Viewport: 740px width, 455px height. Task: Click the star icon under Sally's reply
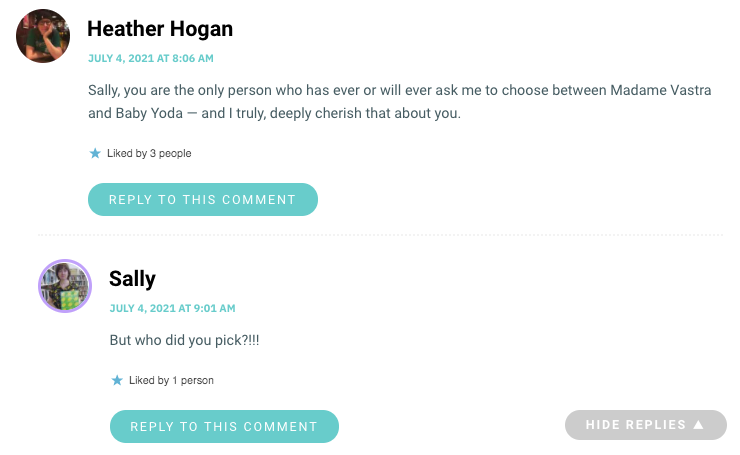117,380
